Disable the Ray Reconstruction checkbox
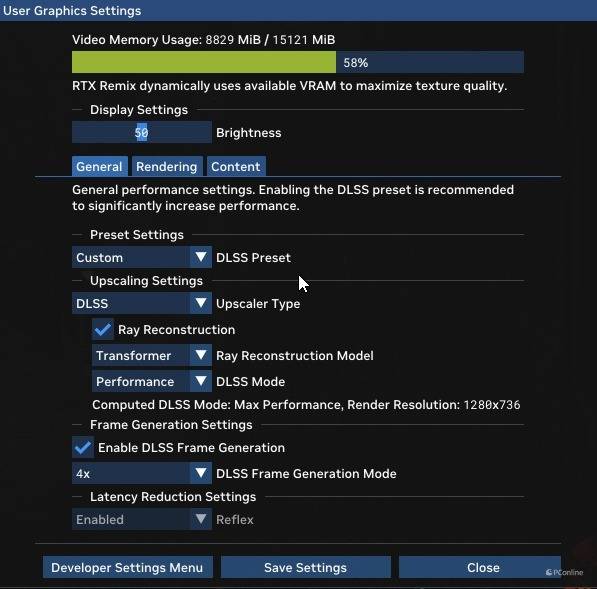This screenshot has width=597, height=589. coord(103,329)
